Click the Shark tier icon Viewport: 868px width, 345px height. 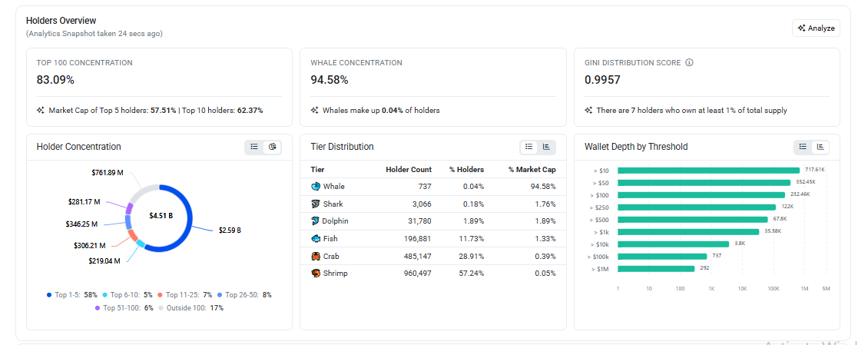(316, 204)
